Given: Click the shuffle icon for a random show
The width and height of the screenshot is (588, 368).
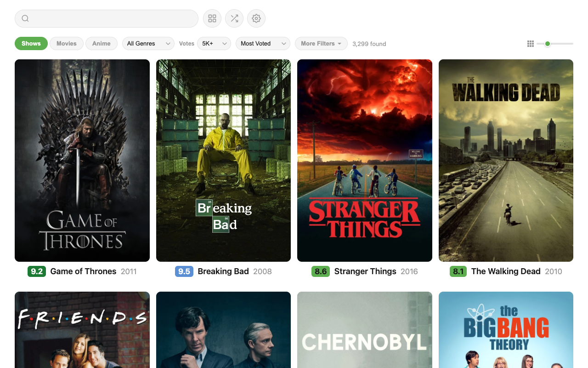Looking at the screenshot, I should [x=234, y=18].
